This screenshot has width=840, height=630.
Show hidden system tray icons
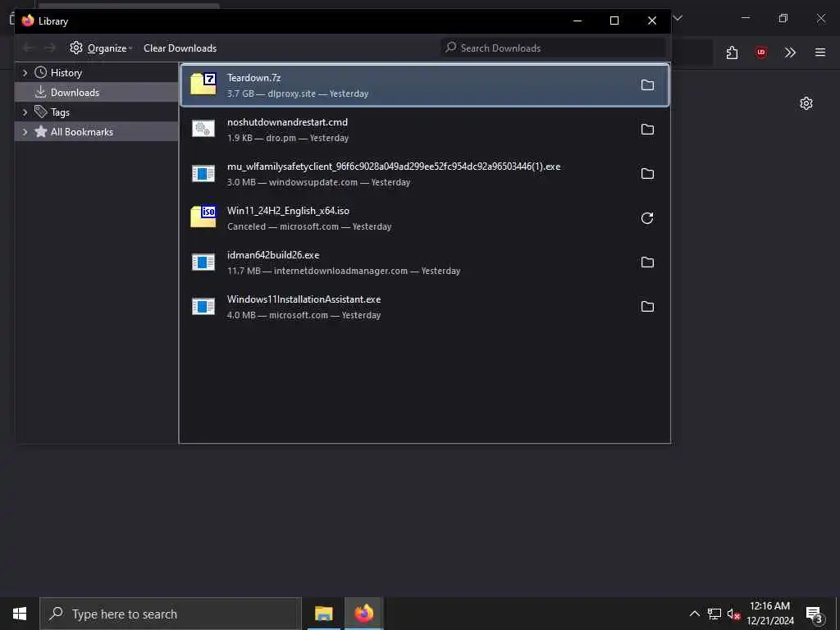coord(694,614)
